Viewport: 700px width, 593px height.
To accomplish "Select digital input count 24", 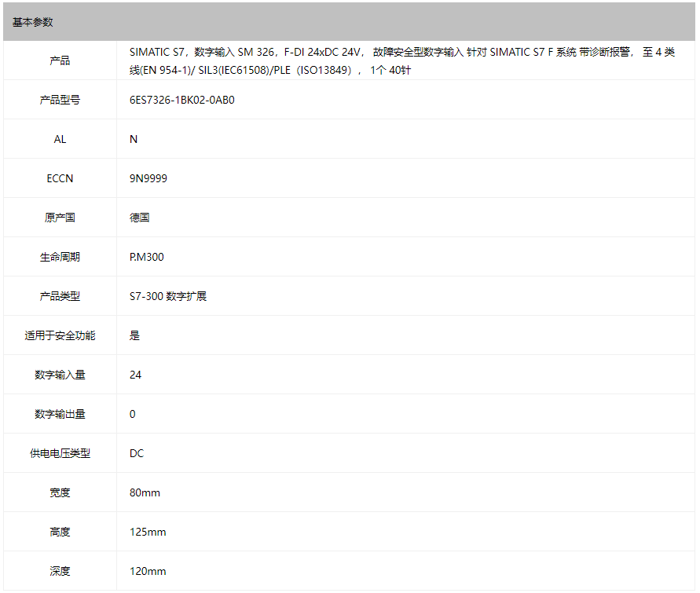I will point(135,375).
